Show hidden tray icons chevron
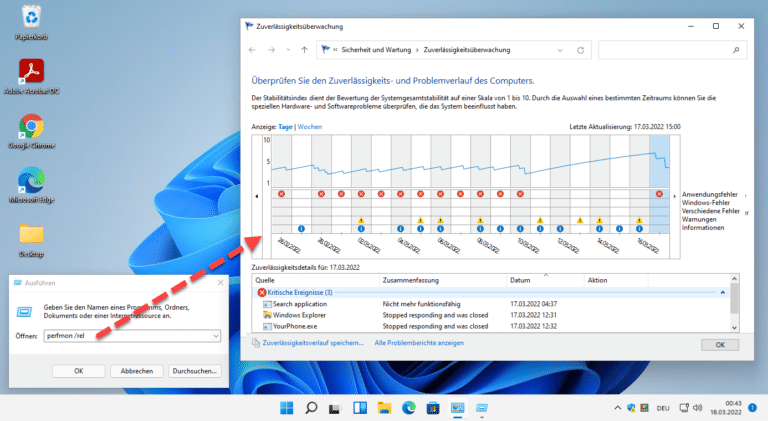This screenshot has height=421, width=768. [617, 408]
